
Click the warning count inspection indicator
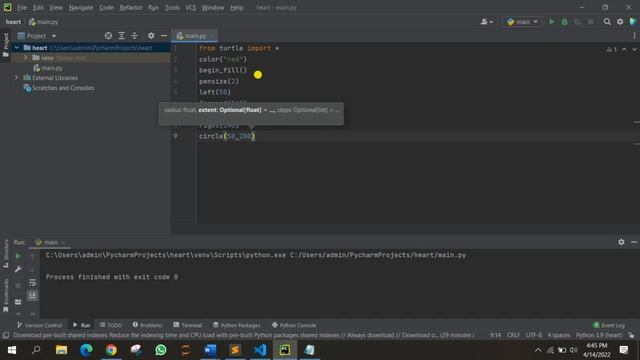pos(611,49)
